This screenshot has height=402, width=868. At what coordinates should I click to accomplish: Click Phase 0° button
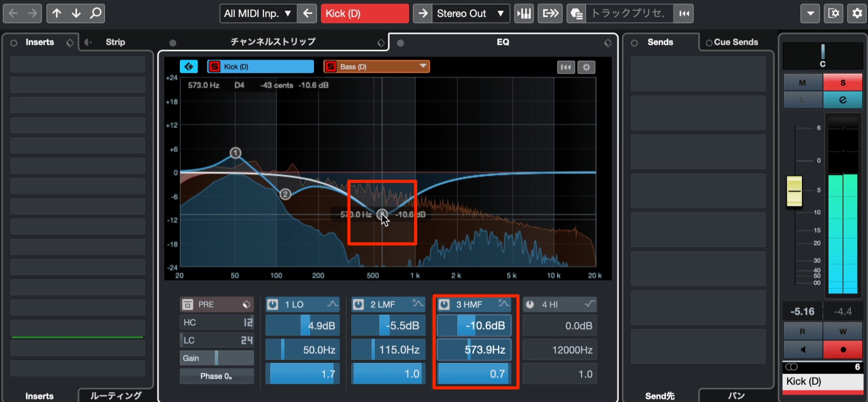coord(217,376)
